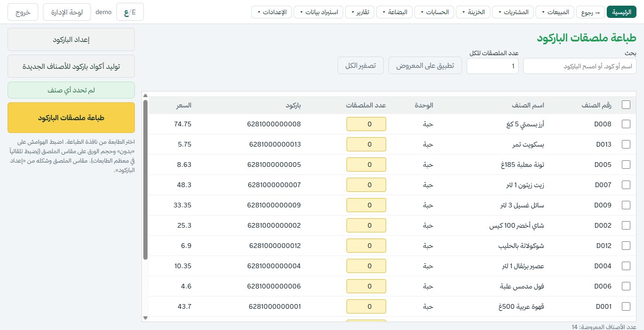Toggle the select-all header checkbox

coord(626,105)
